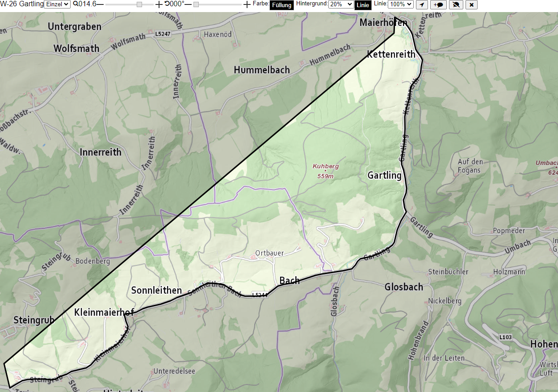
Task: Click the rotation plus icon
Action: point(247,4)
